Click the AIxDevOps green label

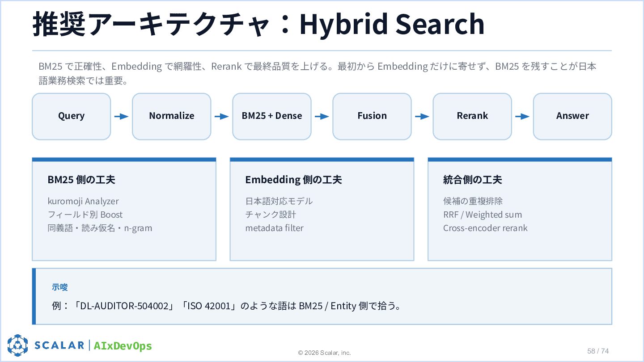coord(123,345)
